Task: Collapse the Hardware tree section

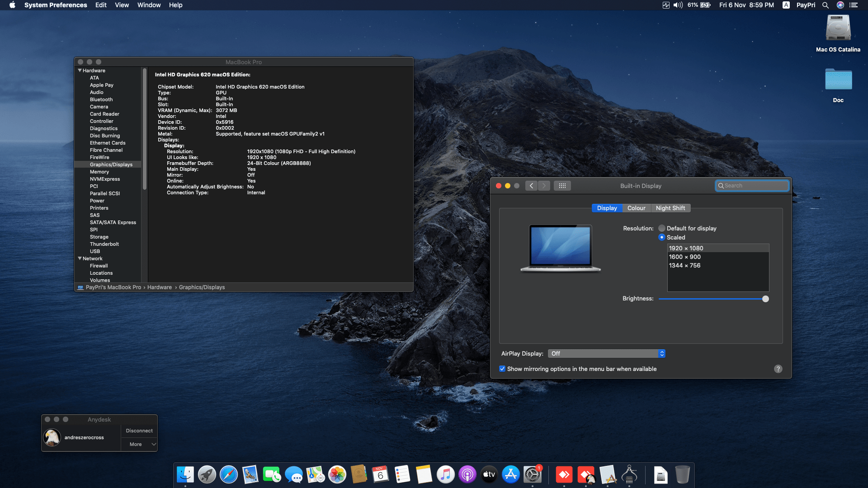Action: [x=80, y=70]
